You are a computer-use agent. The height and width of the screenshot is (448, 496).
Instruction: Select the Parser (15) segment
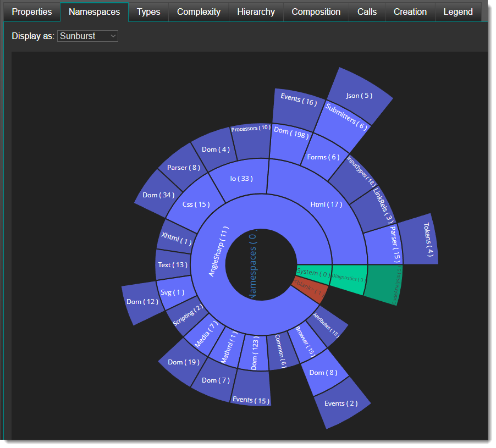tap(384, 245)
